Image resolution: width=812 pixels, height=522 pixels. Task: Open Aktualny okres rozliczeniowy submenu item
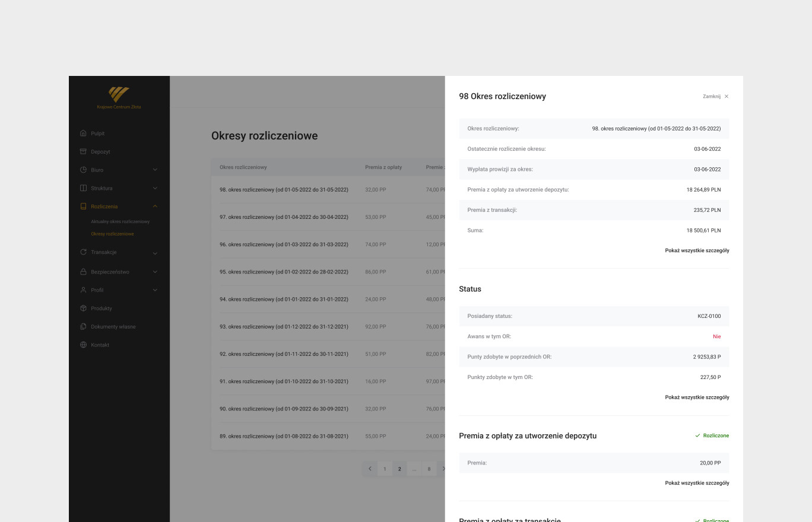(x=120, y=221)
